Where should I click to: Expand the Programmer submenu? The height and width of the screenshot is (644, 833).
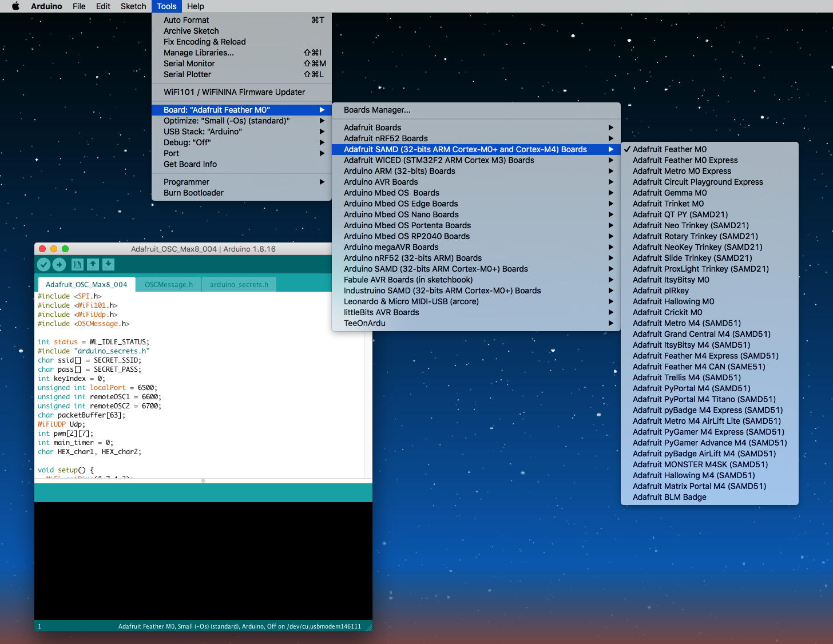(187, 182)
